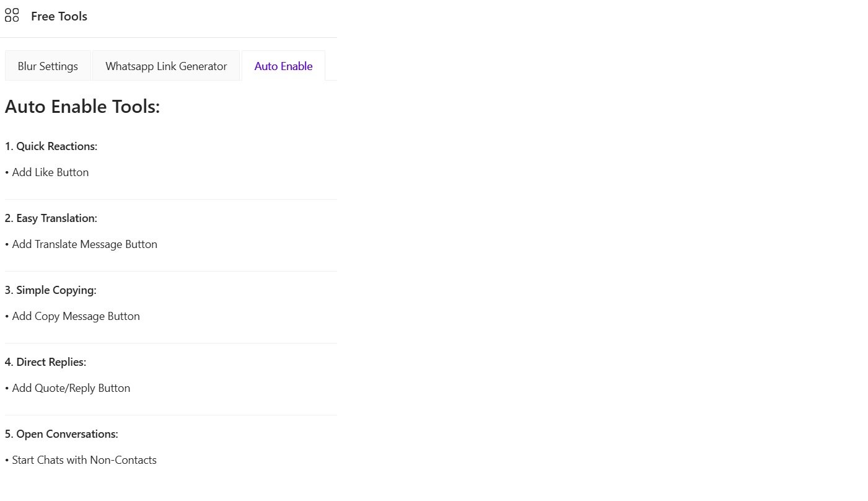Screen dimensions: 868x501
Task: Select "Add Copy Message Button"
Action: coord(76,316)
